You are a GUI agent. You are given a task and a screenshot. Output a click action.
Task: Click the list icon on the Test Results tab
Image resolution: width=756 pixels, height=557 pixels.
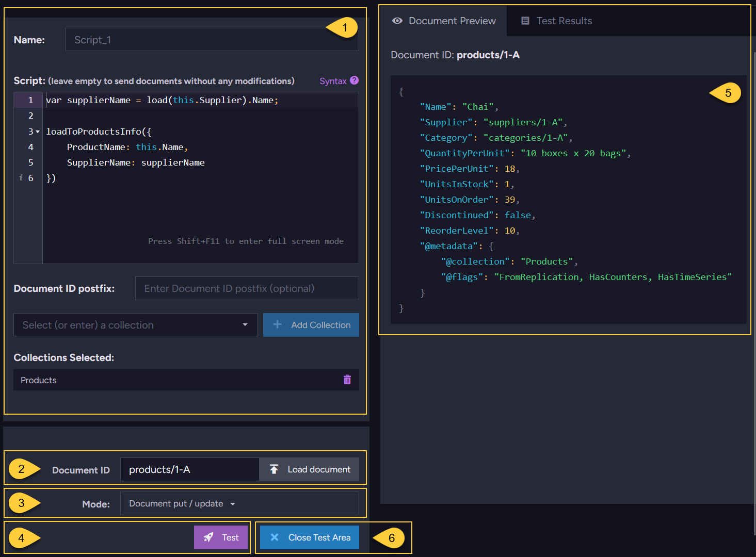click(x=525, y=21)
